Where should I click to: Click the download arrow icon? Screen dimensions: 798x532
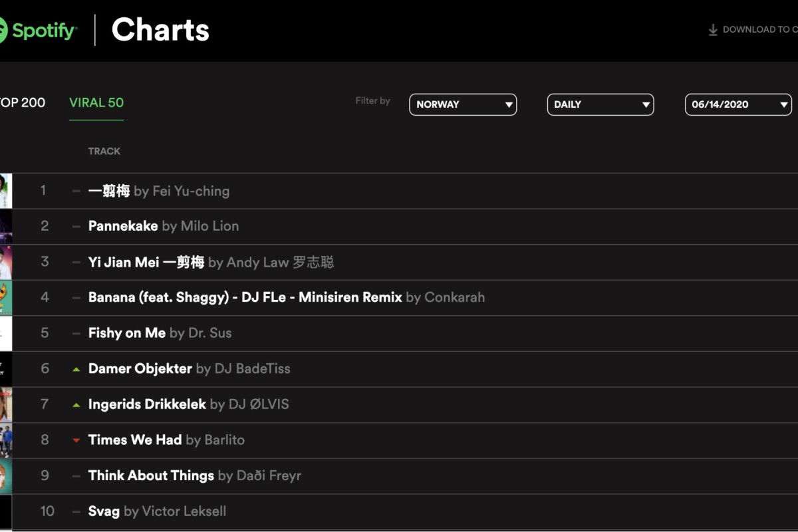713,30
